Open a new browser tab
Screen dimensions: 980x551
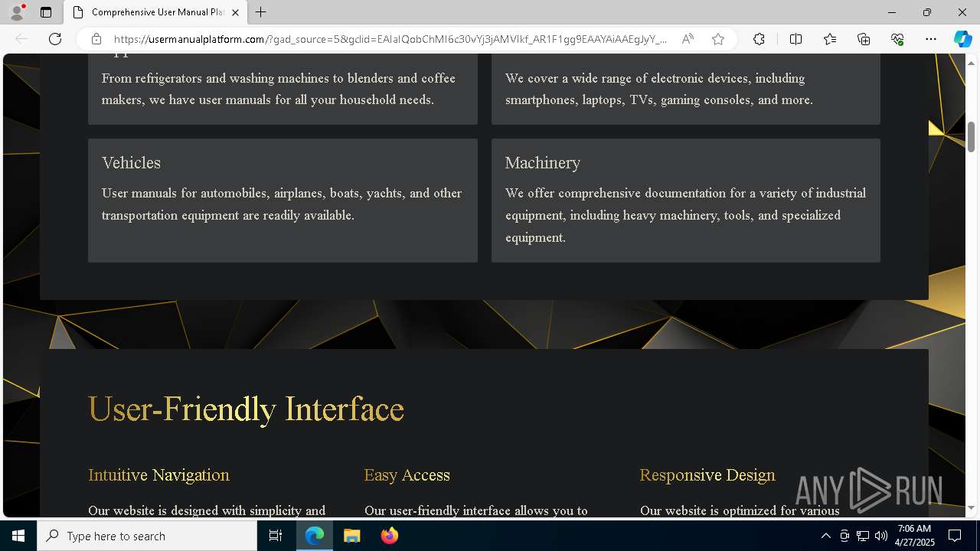[261, 12]
